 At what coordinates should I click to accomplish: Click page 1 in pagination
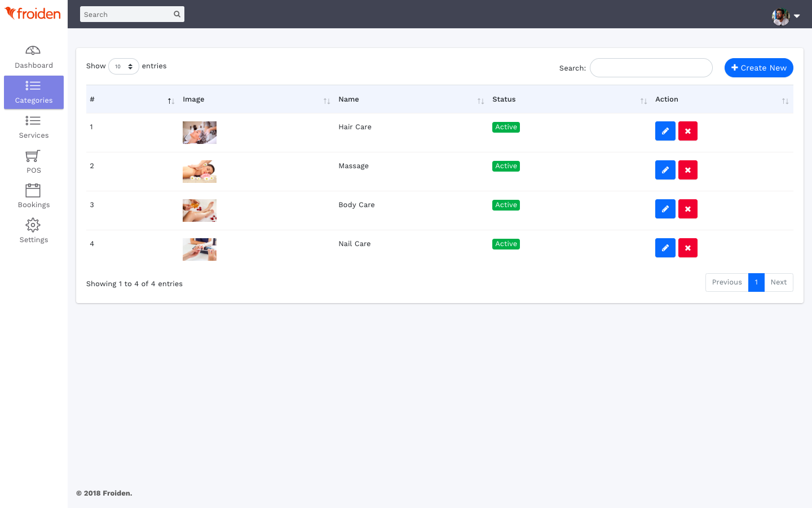756,282
